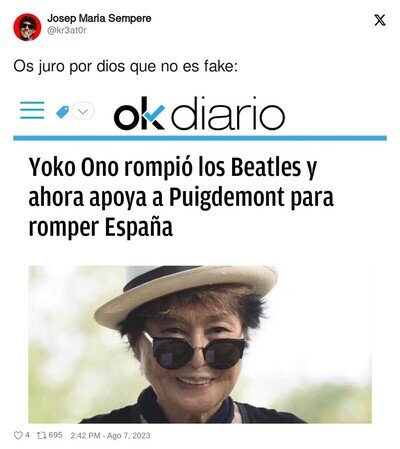
Task: Click the blue tag icon
Action: 63,112
